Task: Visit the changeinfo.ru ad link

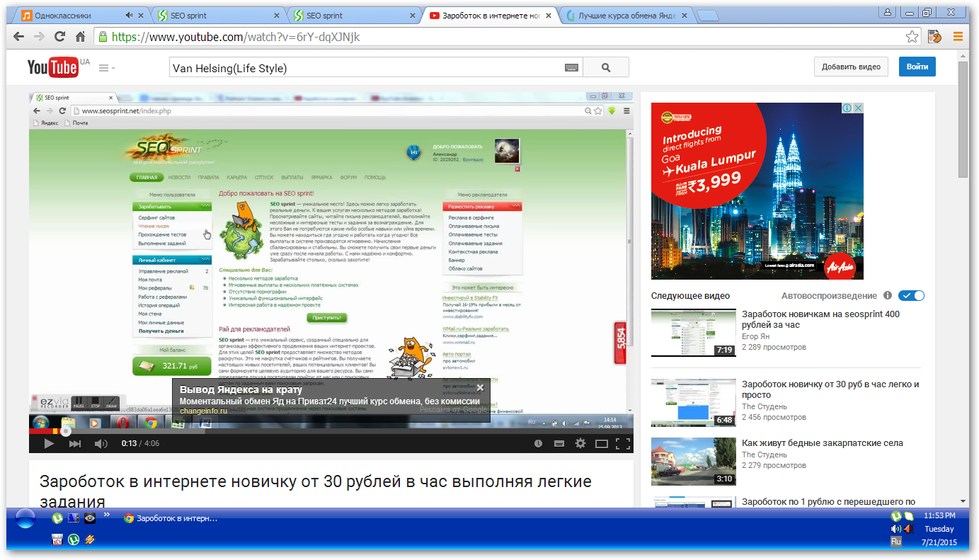Action: click(x=203, y=411)
